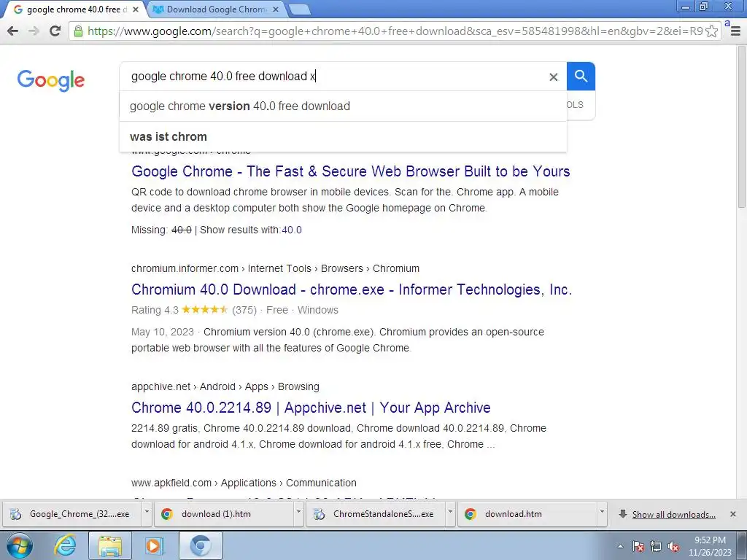Click 'chromium.informer.com' breadcrumb text
The width and height of the screenshot is (747, 560).
pos(185,268)
